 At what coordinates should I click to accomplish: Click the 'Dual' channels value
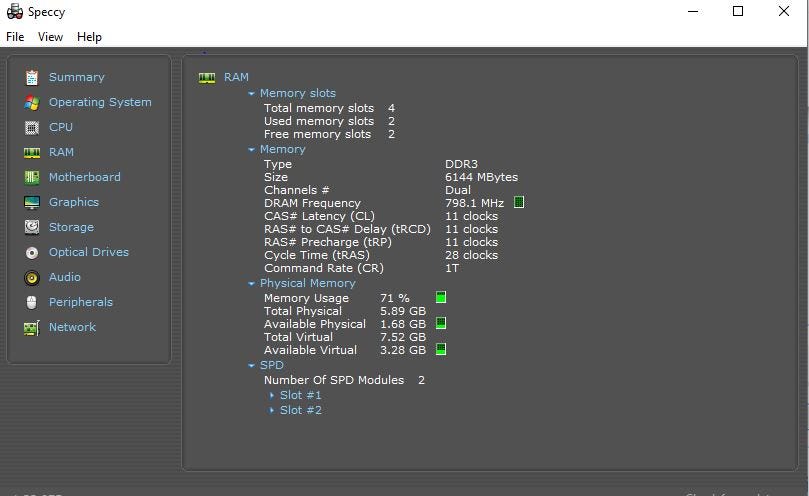click(458, 190)
